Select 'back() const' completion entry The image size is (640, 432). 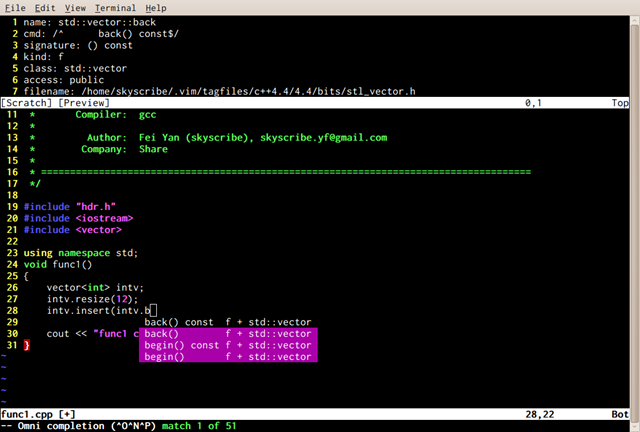[228, 322]
